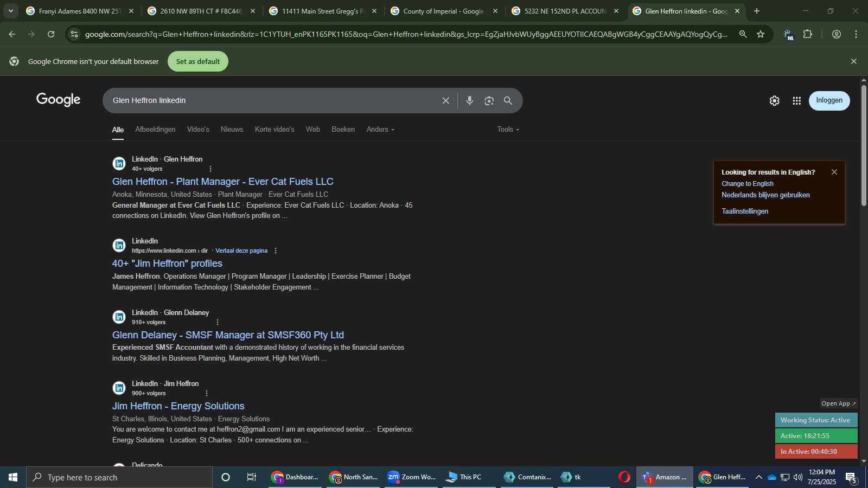Close the Glen Heffron linkedin tab

point(737,11)
